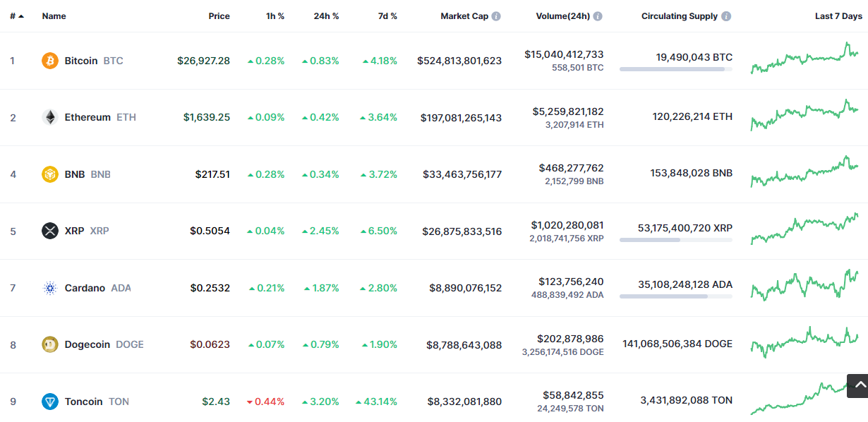Toggle the rank sort arrow beside #
868x422 pixels.
(21, 16)
